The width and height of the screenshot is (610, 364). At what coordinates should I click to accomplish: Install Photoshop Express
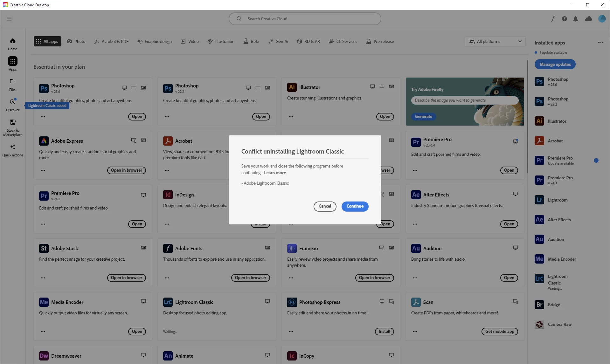pos(385,332)
